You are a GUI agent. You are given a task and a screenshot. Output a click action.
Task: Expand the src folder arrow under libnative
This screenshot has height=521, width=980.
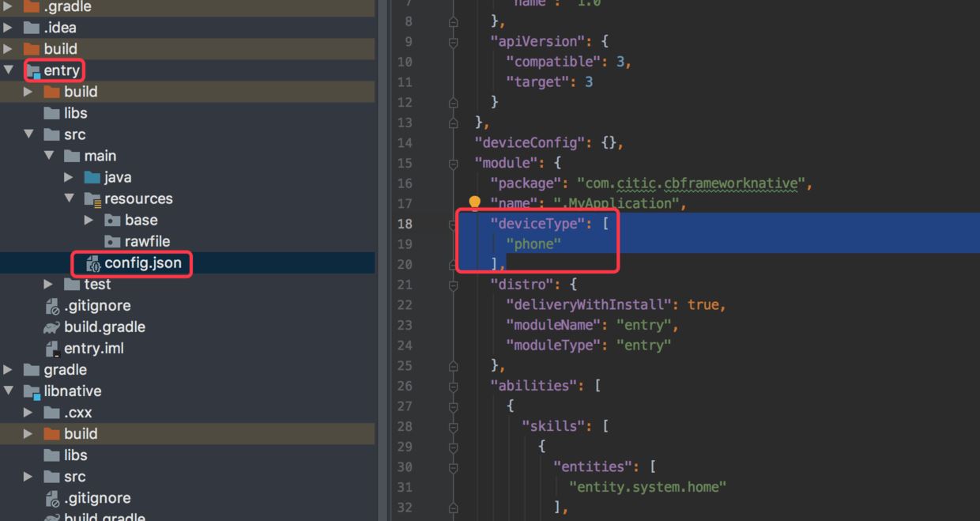coord(28,476)
